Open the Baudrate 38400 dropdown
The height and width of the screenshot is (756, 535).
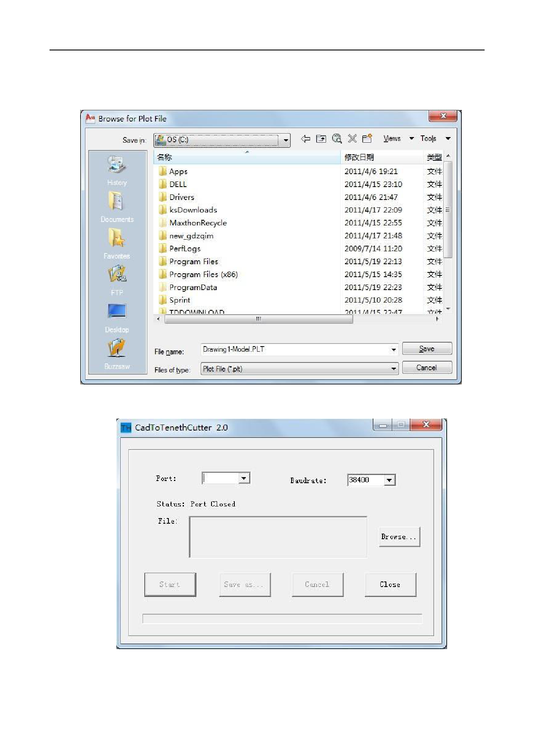[389, 480]
